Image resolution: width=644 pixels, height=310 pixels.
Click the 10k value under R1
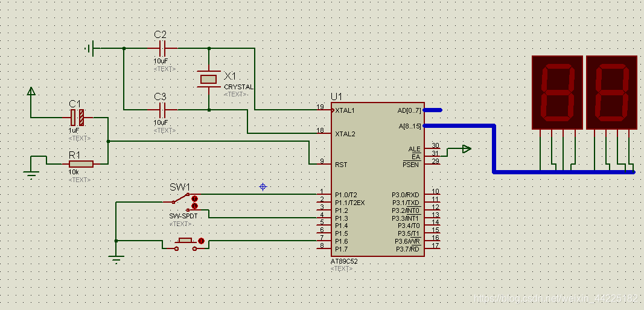[x=74, y=173]
